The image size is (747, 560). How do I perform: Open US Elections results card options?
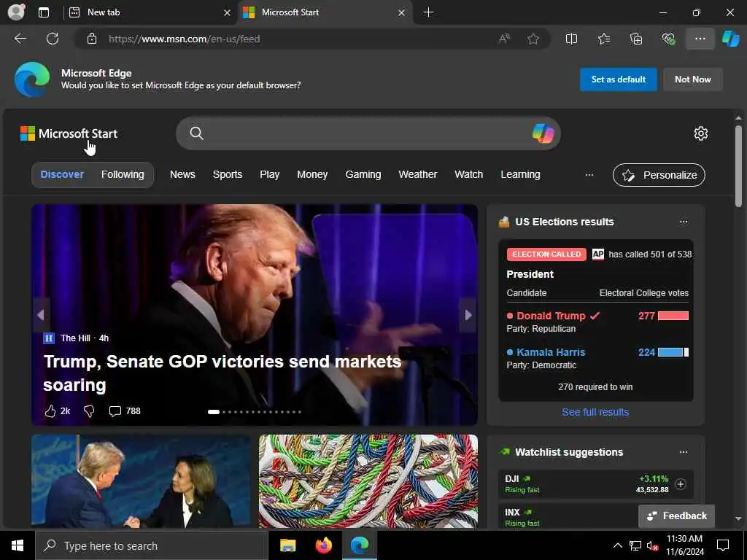coord(684,222)
